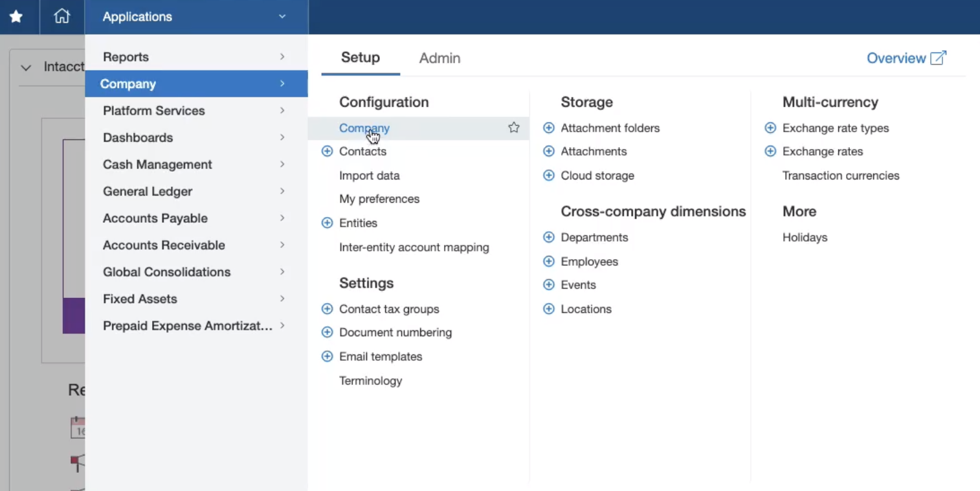Expand the Accounts Payable submenu arrow

(282, 218)
